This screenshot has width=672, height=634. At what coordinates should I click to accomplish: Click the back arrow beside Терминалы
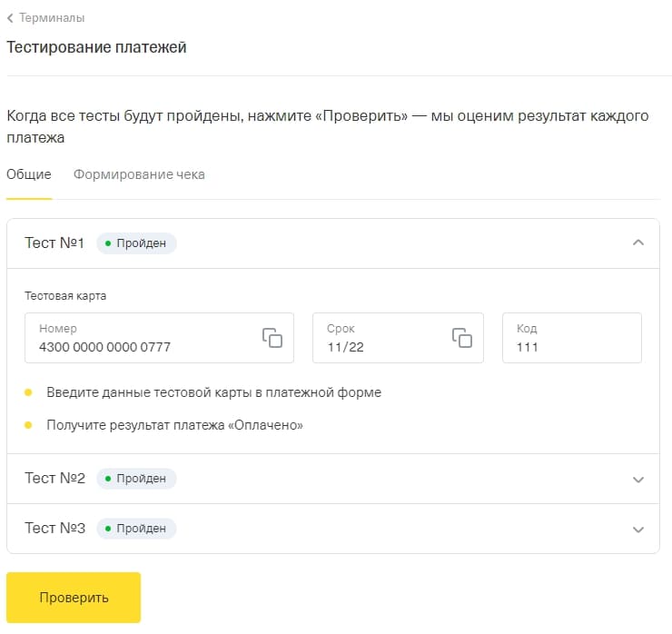click(10, 18)
